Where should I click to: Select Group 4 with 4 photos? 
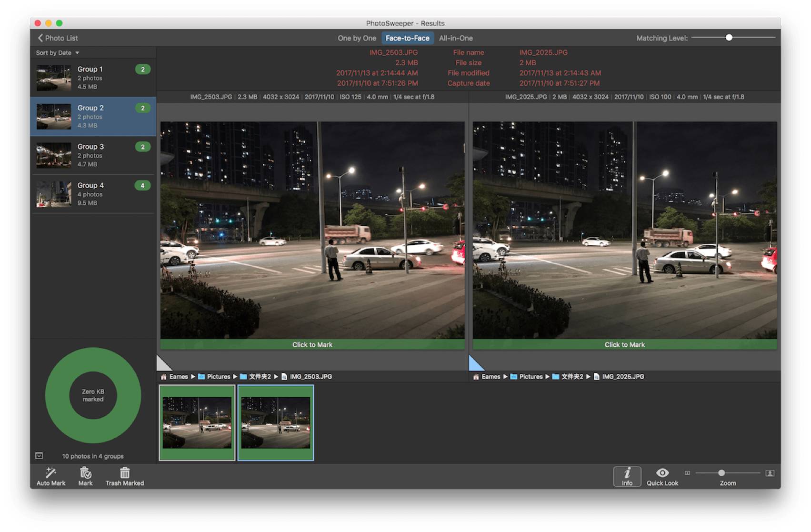pyautogui.click(x=93, y=194)
